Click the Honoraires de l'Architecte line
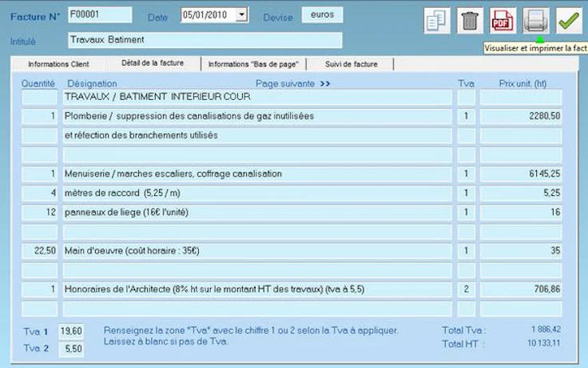The height and width of the screenshot is (368, 588). (x=257, y=290)
